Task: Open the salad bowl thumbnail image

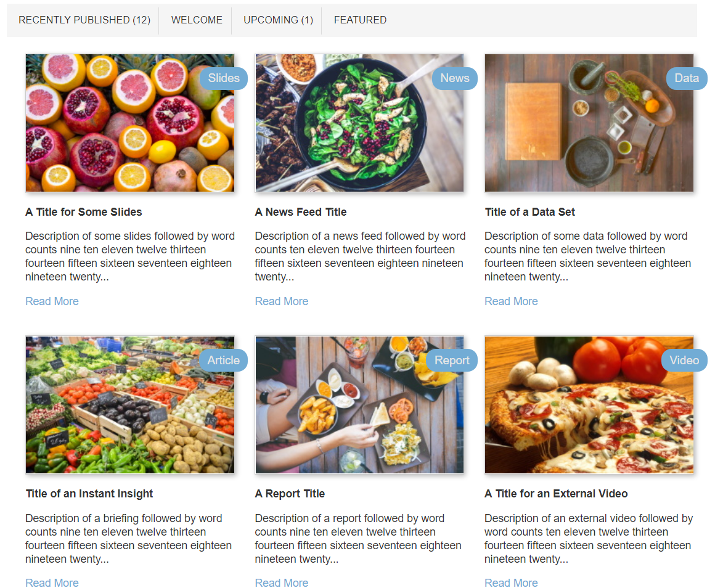Action: tap(359, 123)
